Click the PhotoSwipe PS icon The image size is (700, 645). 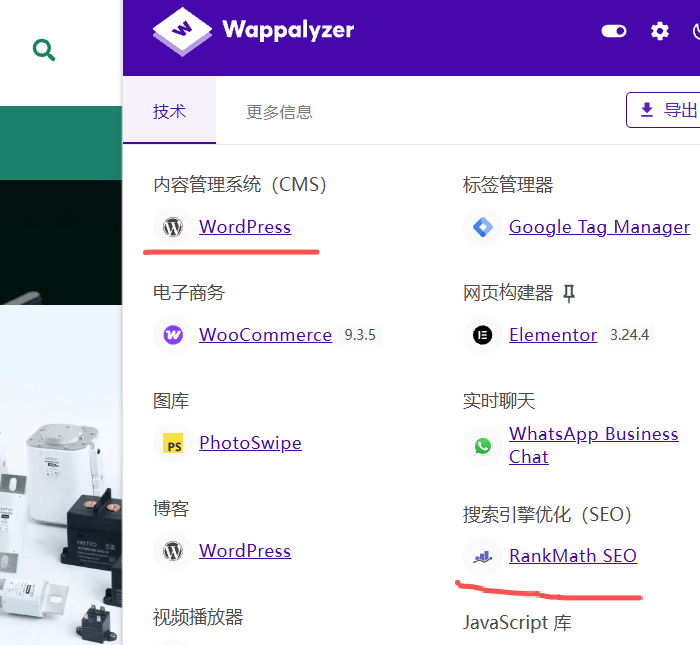(x=173, y=443)
